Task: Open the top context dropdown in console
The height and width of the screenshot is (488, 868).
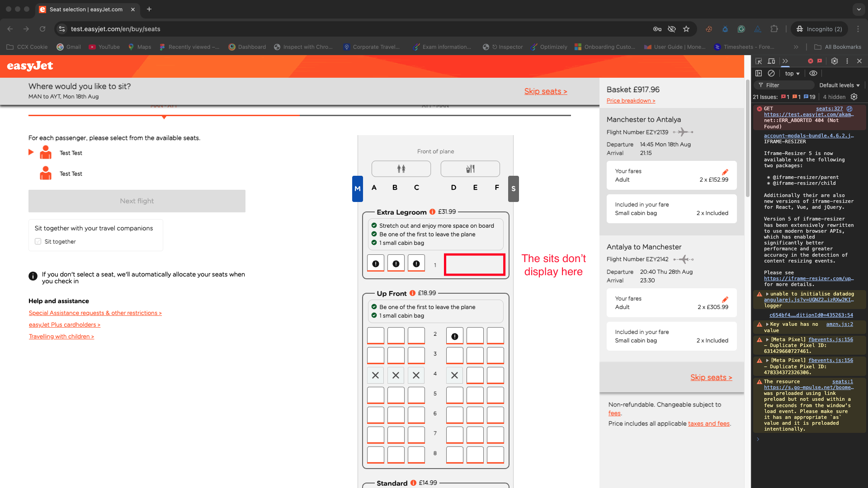Action: point(792,73)
